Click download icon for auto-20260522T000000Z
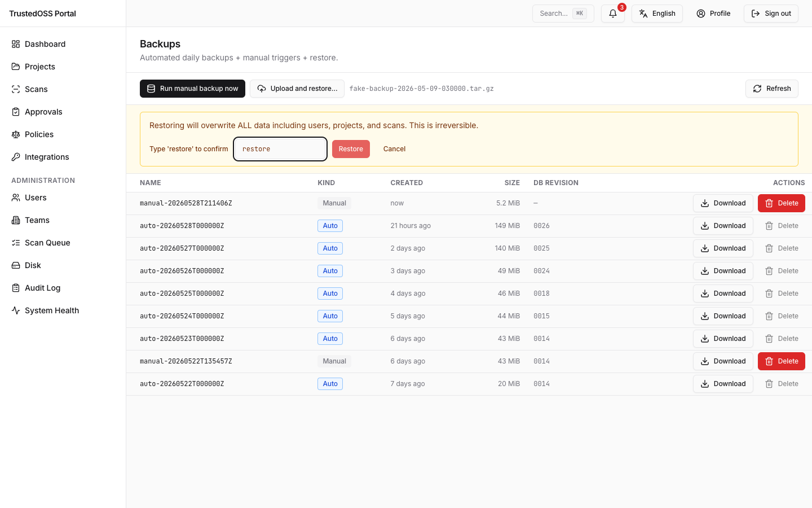The image size is (812, 508). click(x=705, y=384)
